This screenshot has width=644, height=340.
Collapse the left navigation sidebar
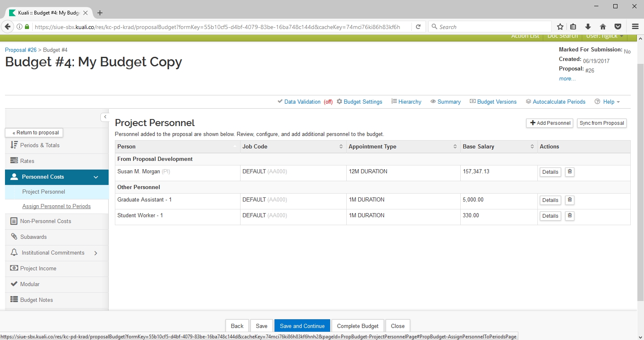pos(105,117)
